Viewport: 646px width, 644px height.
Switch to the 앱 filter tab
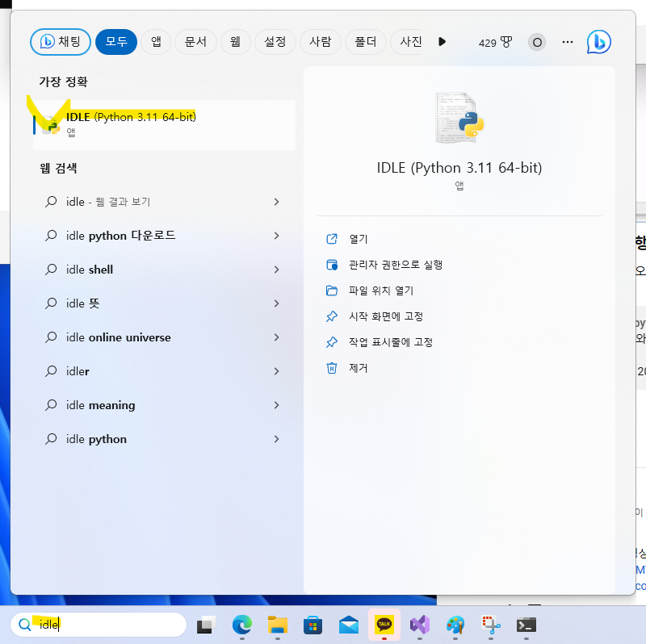tap(156, 42)
